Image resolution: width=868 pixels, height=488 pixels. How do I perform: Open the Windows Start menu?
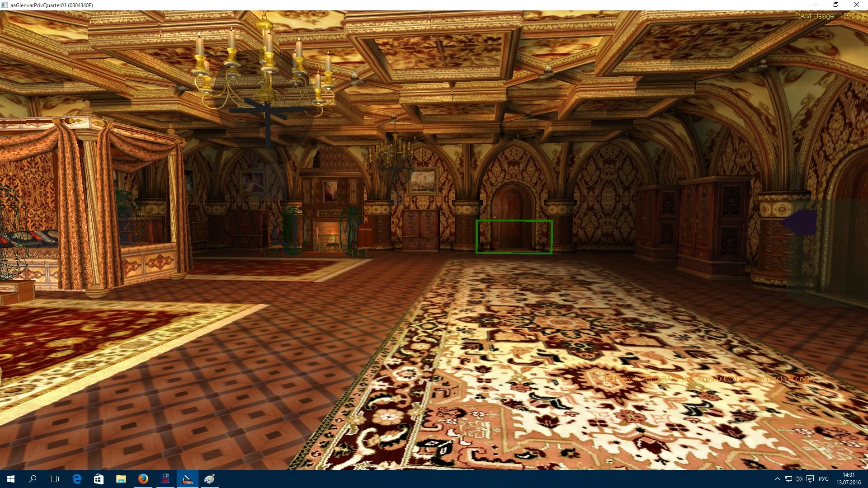(x=11, y=479)
